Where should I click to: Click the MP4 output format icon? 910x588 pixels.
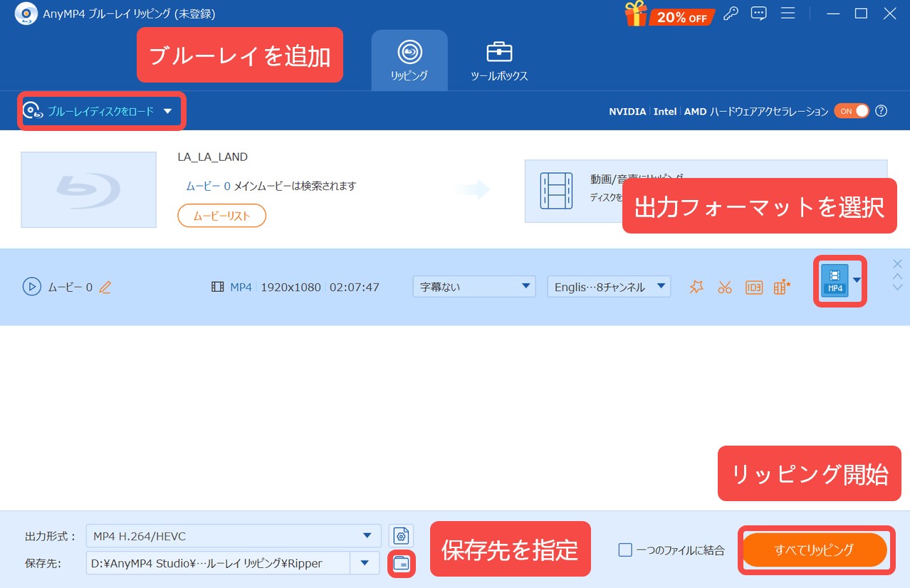coord(835,280)
